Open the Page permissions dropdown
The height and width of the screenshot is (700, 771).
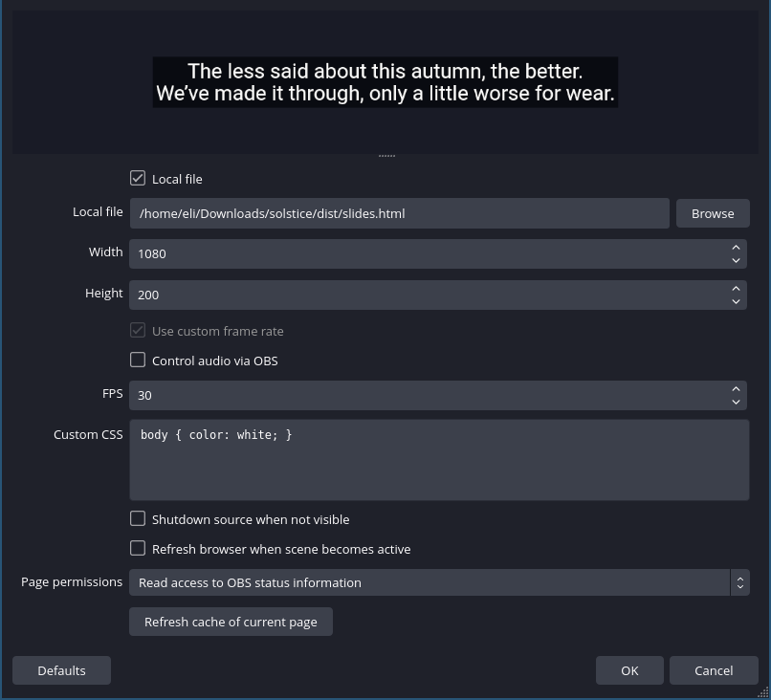(439, 582)
